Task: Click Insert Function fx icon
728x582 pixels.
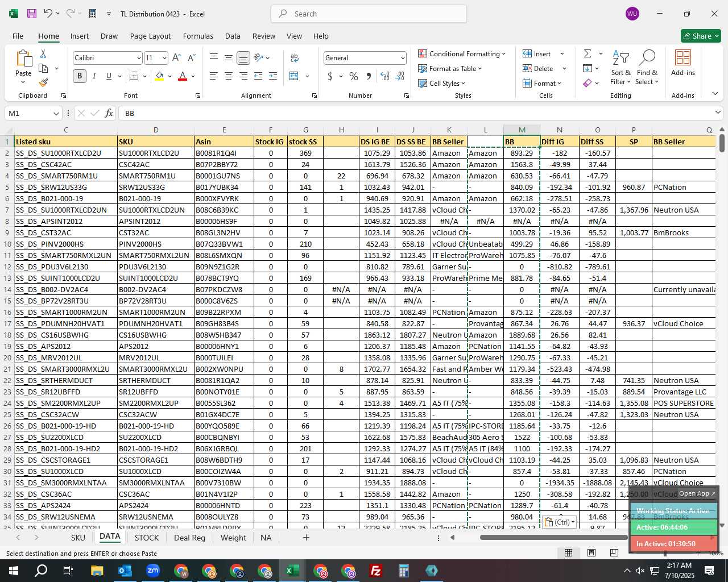Action: 109,113
